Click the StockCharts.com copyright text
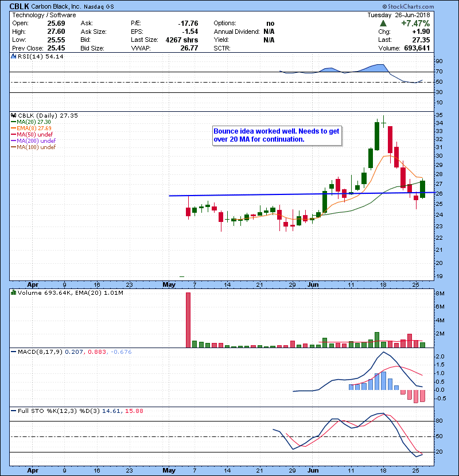Screen dimensions: 459x476 408,6
